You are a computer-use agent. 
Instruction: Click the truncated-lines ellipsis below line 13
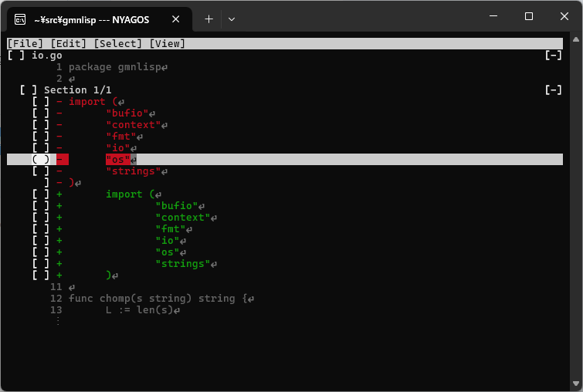tap(58, 321)
